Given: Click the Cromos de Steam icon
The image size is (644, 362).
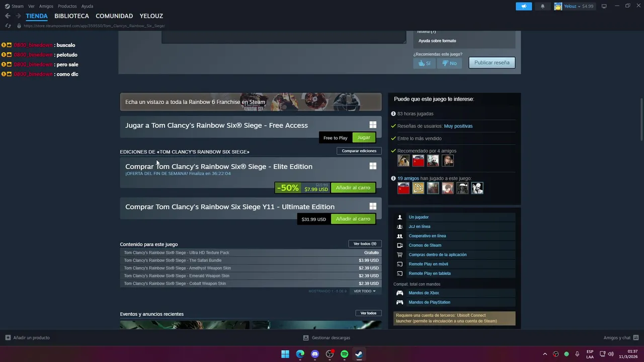Looking at the screenshot, I should click(x=400, y=245).
